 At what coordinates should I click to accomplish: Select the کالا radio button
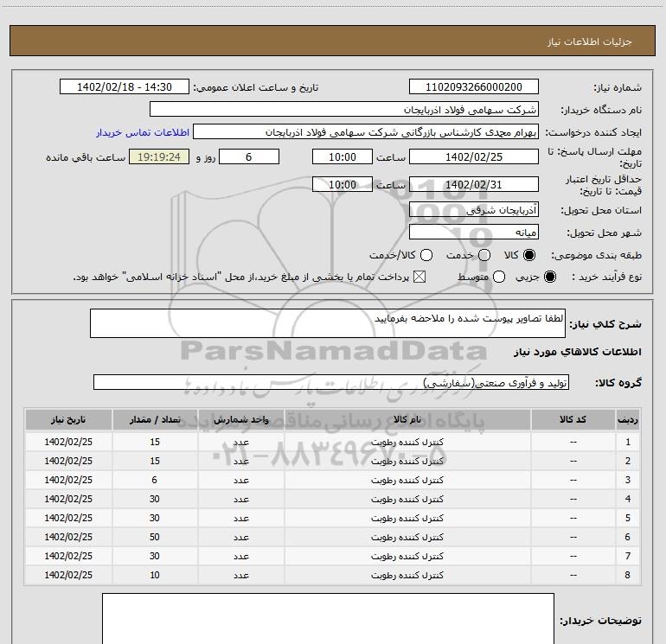pyautogui.click(x=529, y=255)
